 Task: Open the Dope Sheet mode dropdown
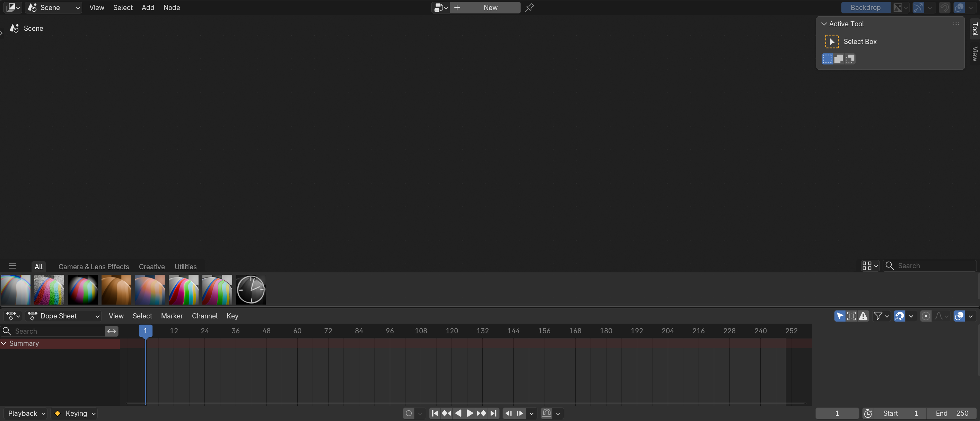pyautogui.click(x=63, y=316)
